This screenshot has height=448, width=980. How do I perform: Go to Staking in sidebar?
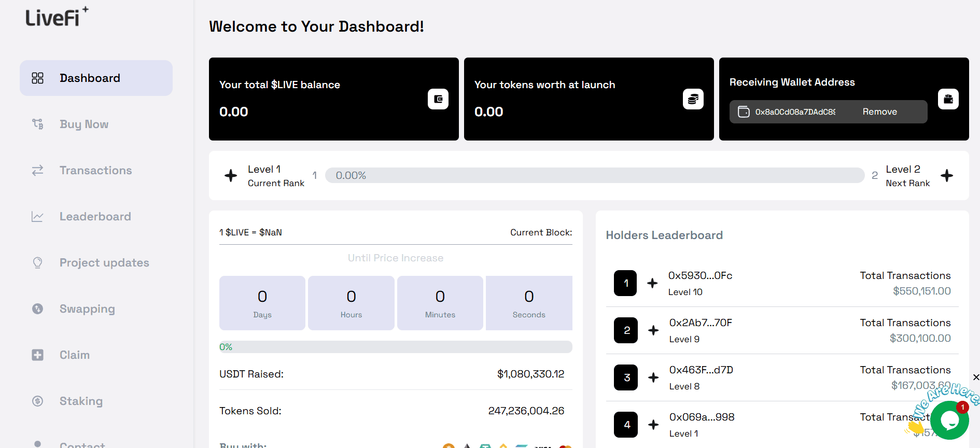pyautogui.click(x=81, y=401)
